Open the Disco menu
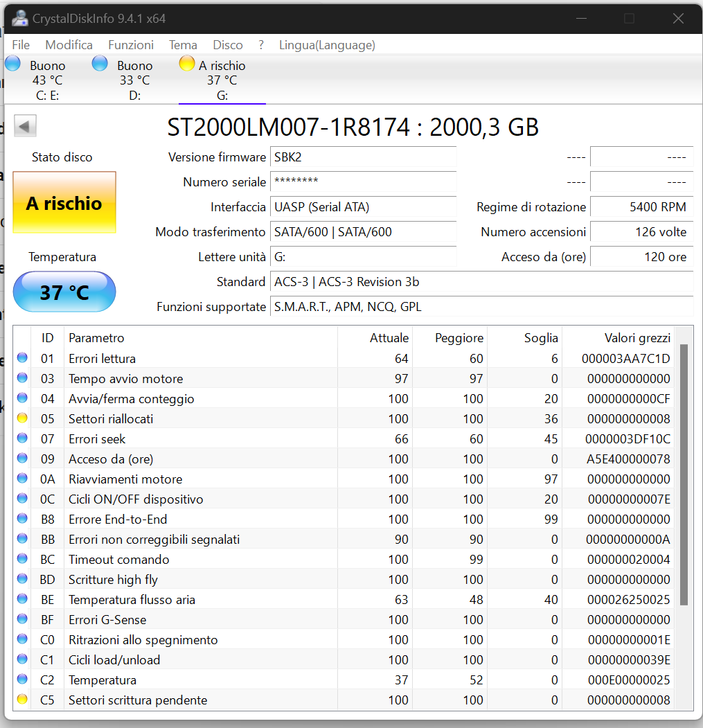Screen dimensions: 703x728 pyautogui.click(x=228, y=44)
